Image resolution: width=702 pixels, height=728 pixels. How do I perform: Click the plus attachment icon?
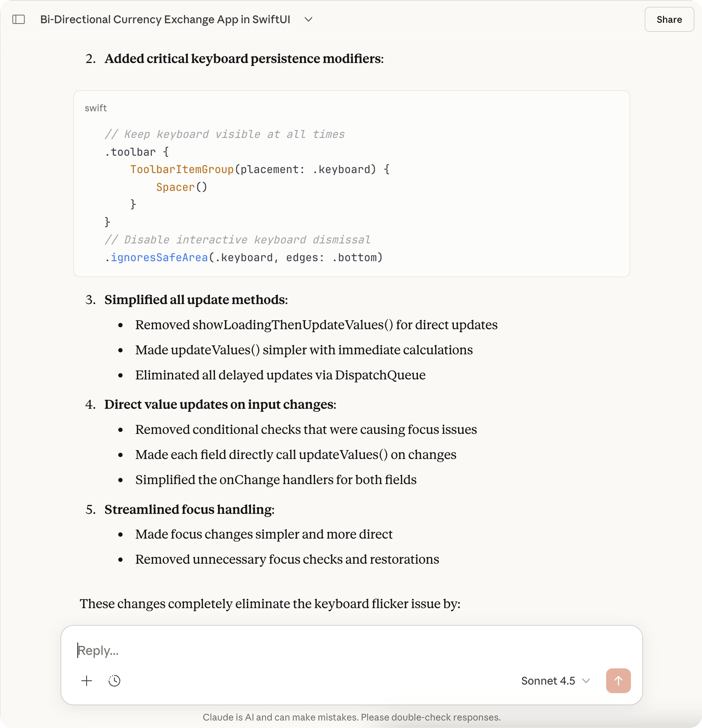click(x=87, y=681)
